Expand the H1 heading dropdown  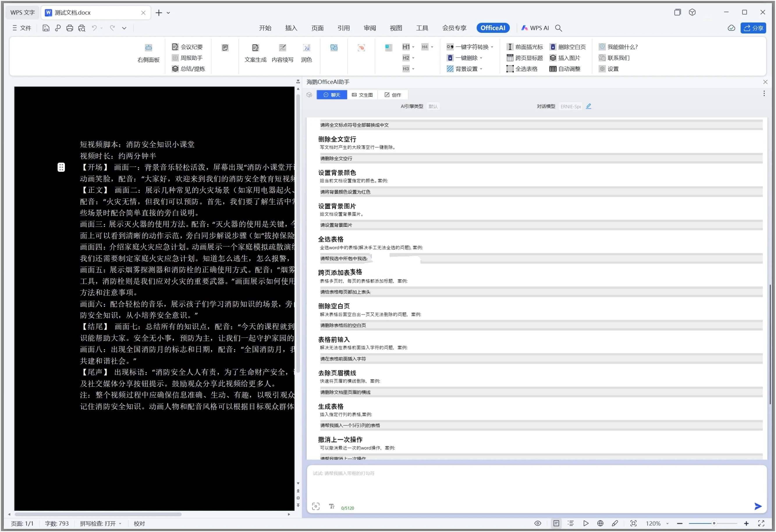[x=413, y=47]
